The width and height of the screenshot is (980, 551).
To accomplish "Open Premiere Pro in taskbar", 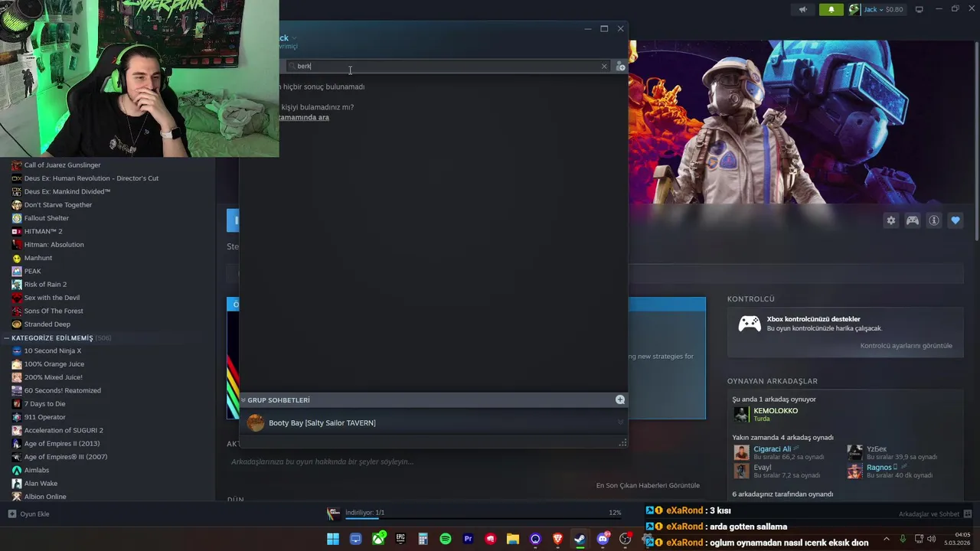I will pos(468,539).
